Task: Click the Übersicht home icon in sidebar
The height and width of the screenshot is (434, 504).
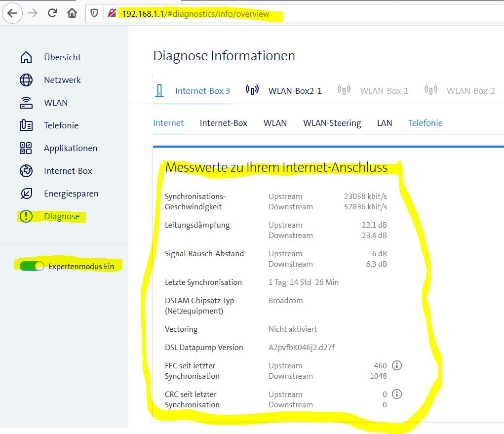Action: (x=26, y=57)
